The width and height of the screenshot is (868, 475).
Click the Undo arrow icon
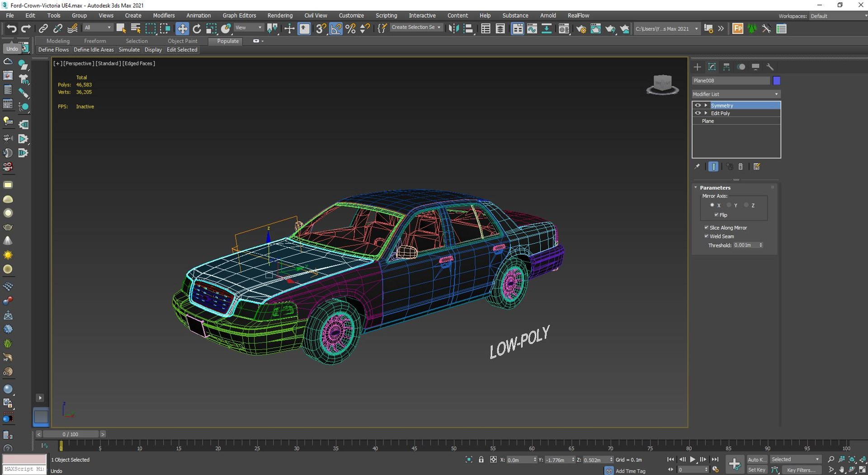tap(11, 28)
